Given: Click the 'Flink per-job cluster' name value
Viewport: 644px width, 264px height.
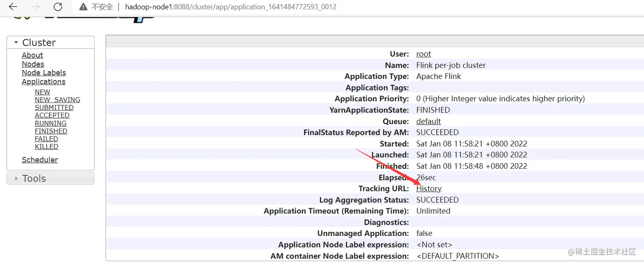Looking at the screenshot, I should [x=451, y=65].
